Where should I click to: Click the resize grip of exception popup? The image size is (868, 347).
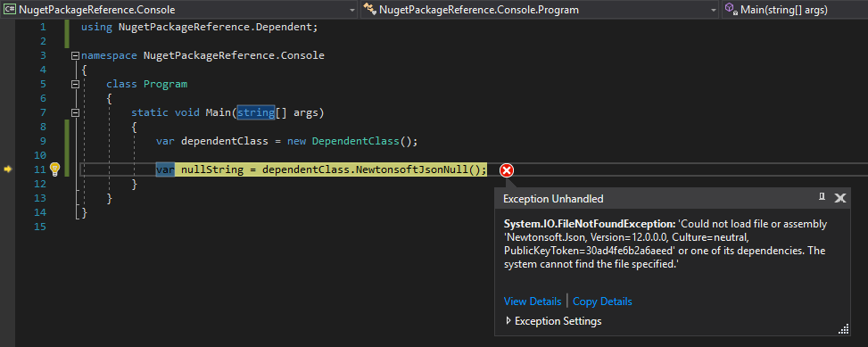pyautogui.click(x=844, y=329)
